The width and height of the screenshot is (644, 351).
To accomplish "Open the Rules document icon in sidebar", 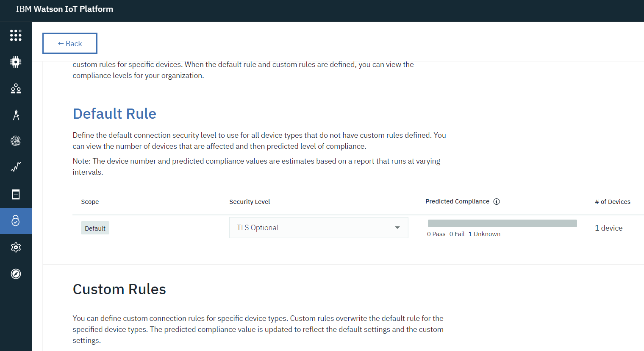I will (16, 195).
